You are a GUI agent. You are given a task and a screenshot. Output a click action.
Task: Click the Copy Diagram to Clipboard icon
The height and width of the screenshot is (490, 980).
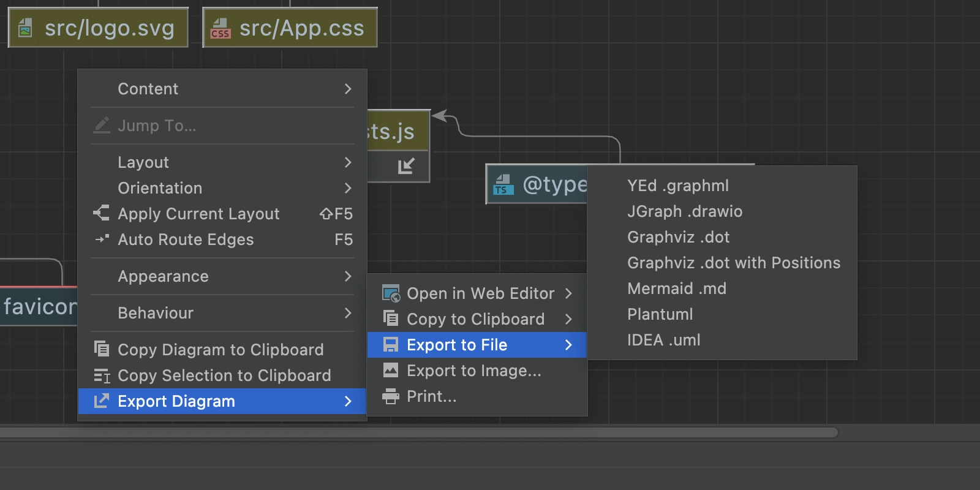(x=102, y=349)
